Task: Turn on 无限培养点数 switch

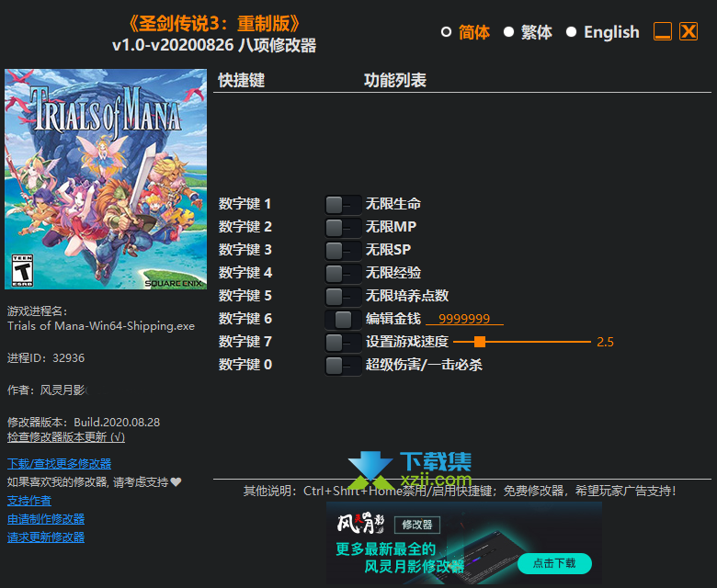Action: (x=343, y=297)
